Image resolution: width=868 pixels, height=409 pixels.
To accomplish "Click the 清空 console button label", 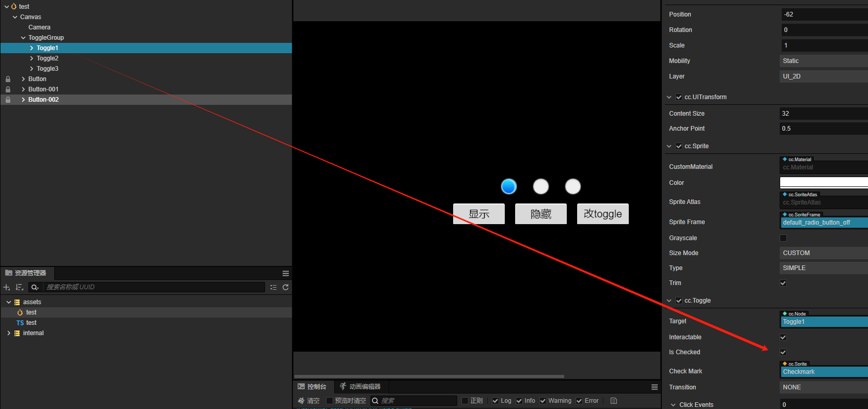I will pos(313,401).
